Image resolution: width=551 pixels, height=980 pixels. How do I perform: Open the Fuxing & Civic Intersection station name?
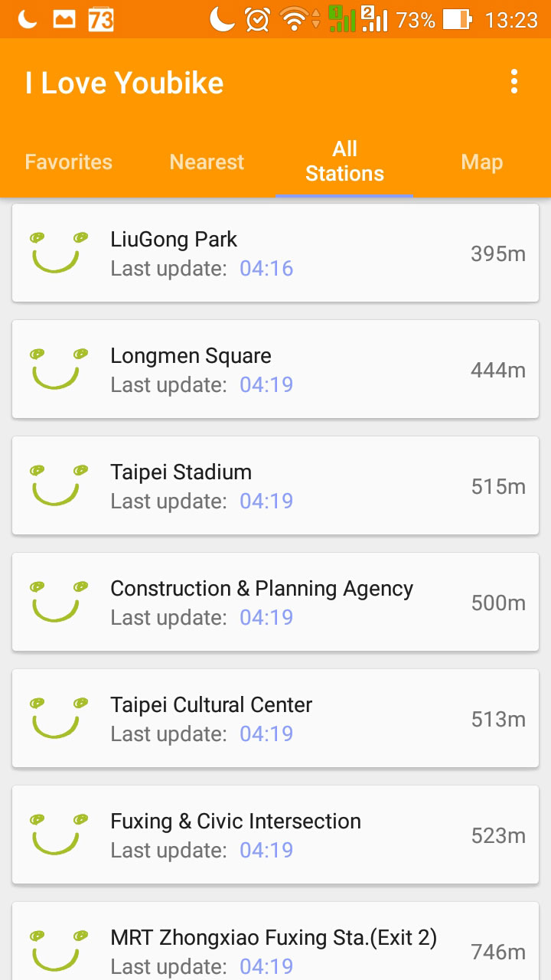pos(236,822)
